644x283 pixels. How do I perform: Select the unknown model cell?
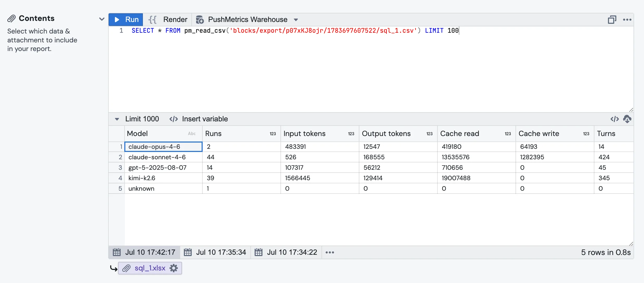[163, 189]
